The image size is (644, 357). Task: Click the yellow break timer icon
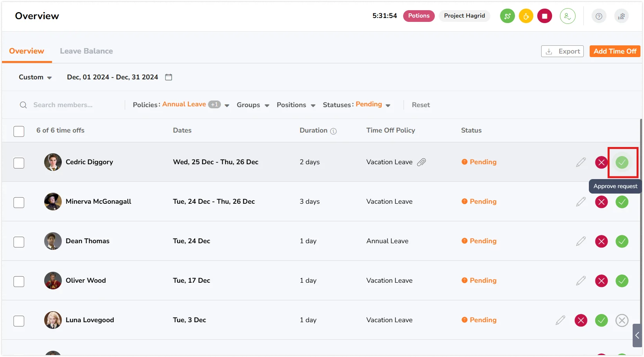(x=526, y=16)
